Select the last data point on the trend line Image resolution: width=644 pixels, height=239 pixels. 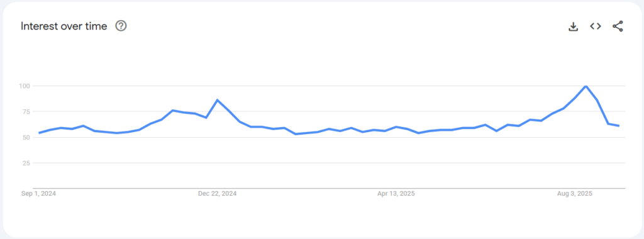pyautogui.click(x=619, y=126)
